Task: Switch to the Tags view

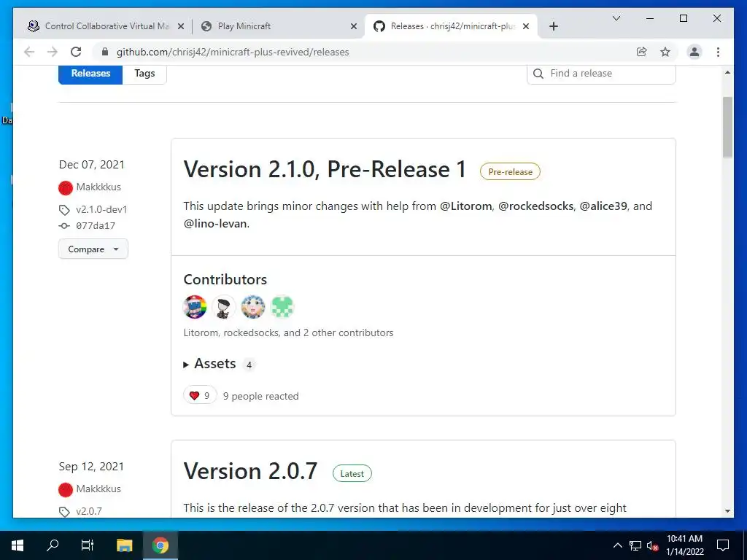Action: coord(144,74)
